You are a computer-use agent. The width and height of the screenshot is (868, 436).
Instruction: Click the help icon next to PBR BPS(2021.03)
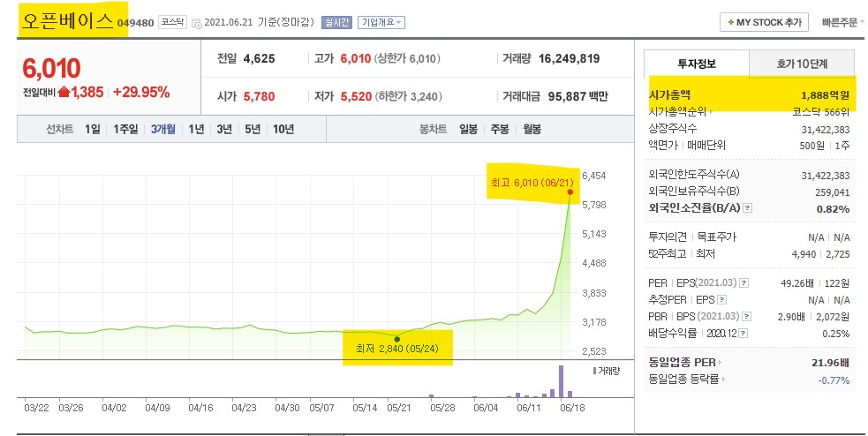click(x=747, y=317)
